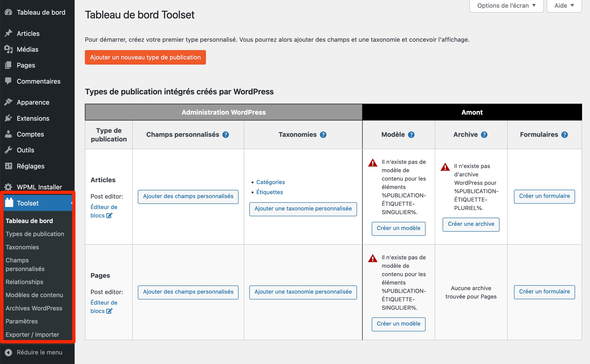Open the Catégories taxonomy link
Screen dimensions: 590x364
(x=271, y=182)
